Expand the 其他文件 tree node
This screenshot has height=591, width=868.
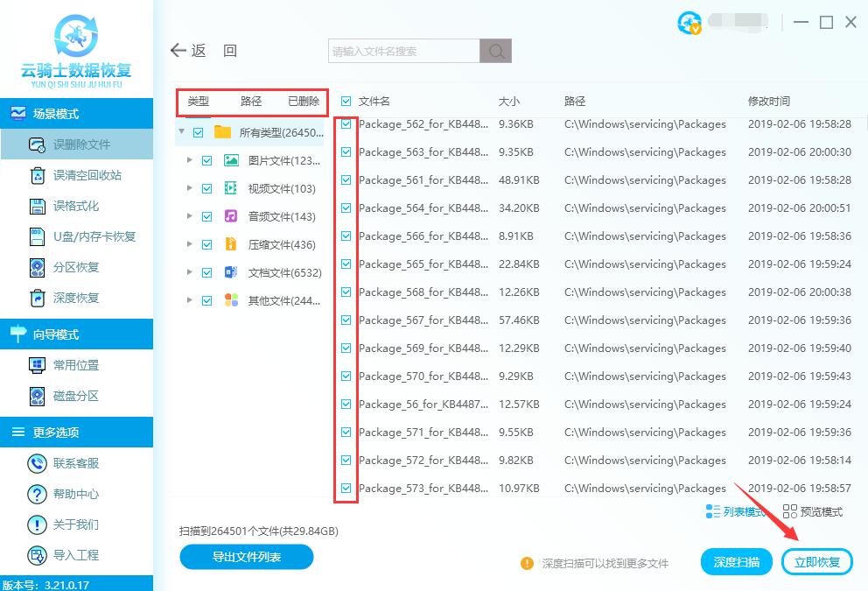coord(189,299)
